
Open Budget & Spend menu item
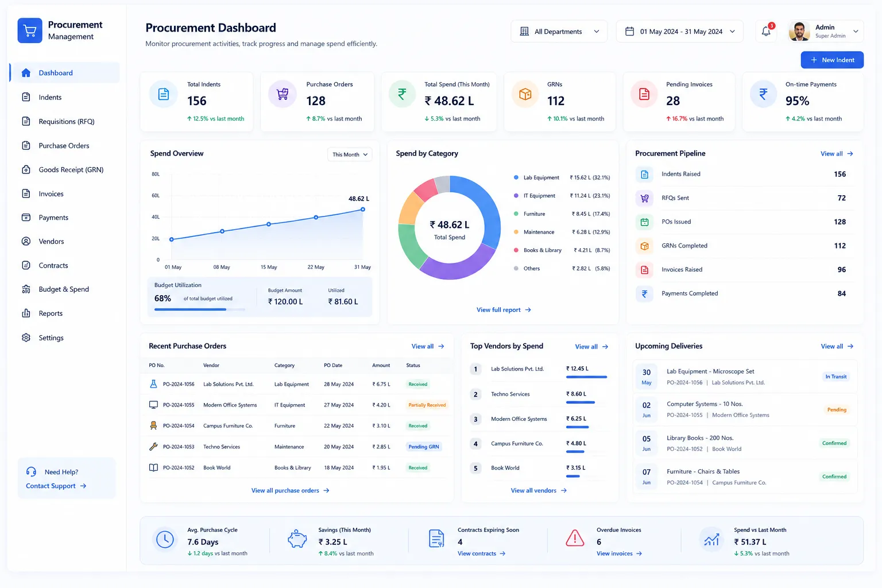[64, 289]
